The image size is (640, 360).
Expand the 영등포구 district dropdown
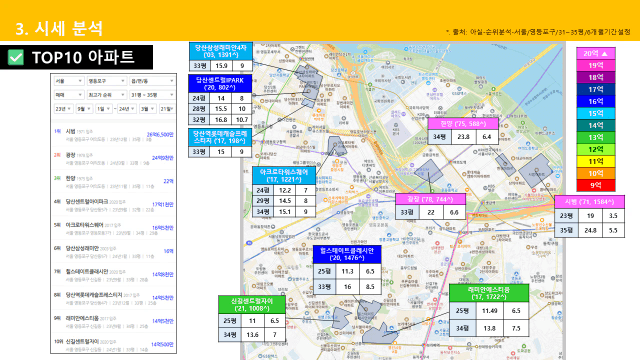point(106,81)
